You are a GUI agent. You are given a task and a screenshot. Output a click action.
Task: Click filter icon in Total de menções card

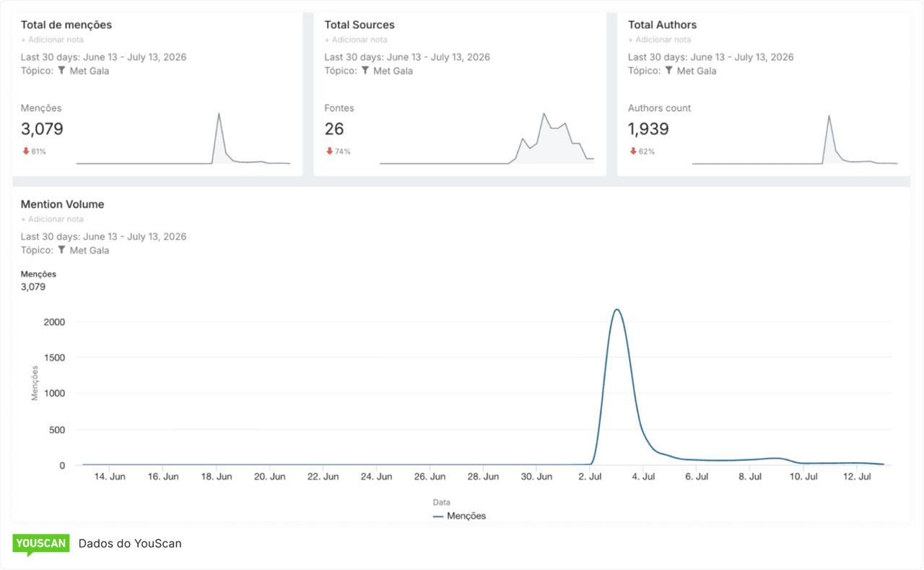pos(62,71)
